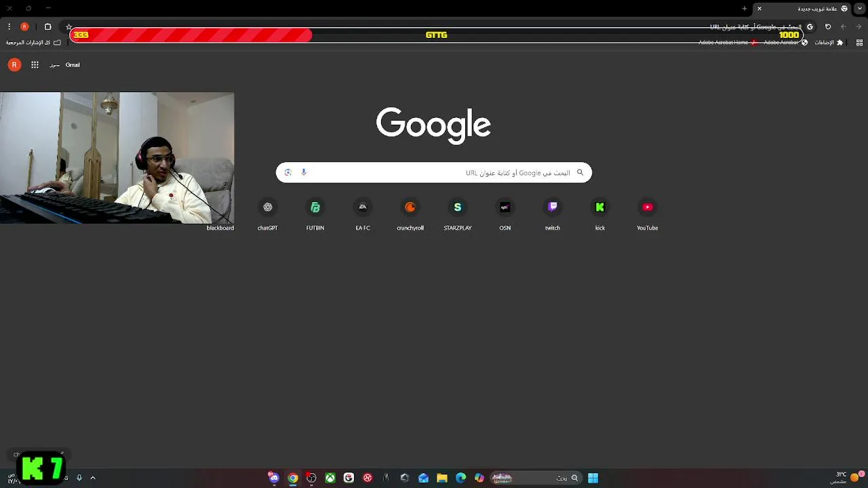Open Google Chrome from the taskbar
Image resolution: width=868 pixels, height=488 pixels.
point(293,478)
